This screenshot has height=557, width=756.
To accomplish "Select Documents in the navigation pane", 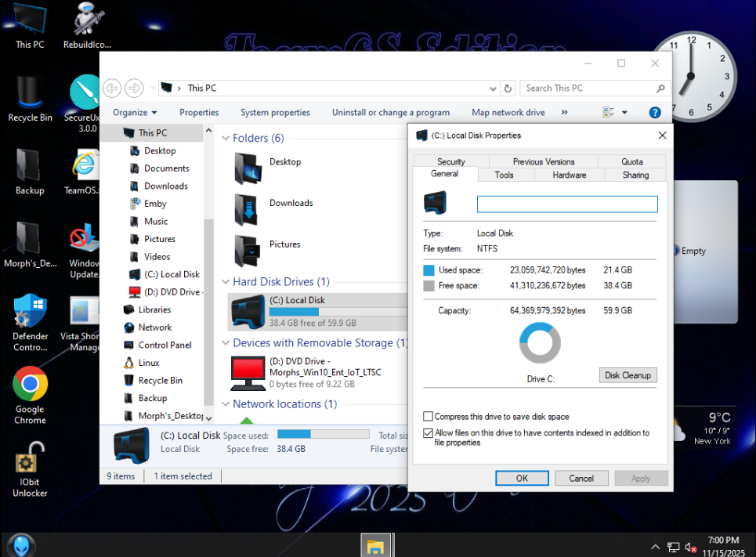I will (x=166, y=168).
